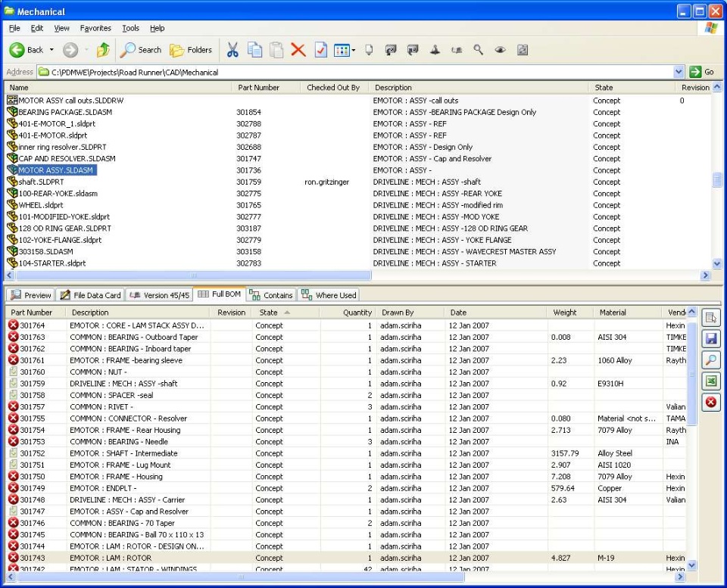Click the top BOM sidebar list icon

pos(711,318)
